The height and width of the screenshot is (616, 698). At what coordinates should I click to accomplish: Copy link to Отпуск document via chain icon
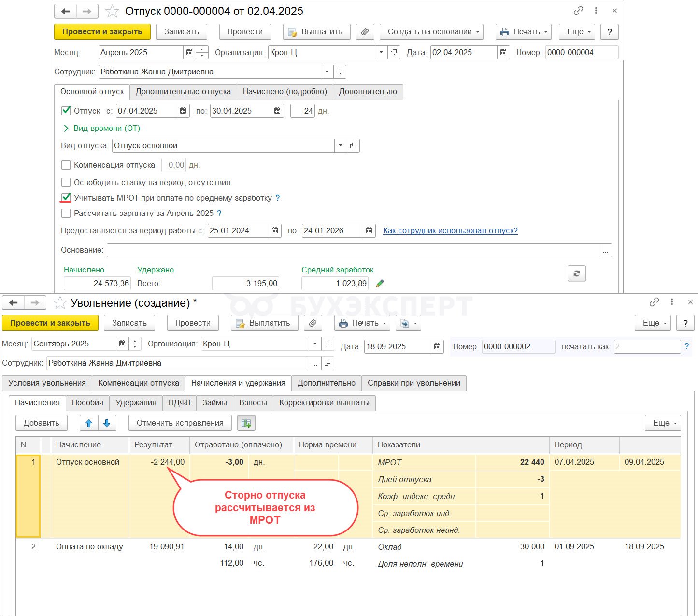pyautogui.click(x=578, y=11)
